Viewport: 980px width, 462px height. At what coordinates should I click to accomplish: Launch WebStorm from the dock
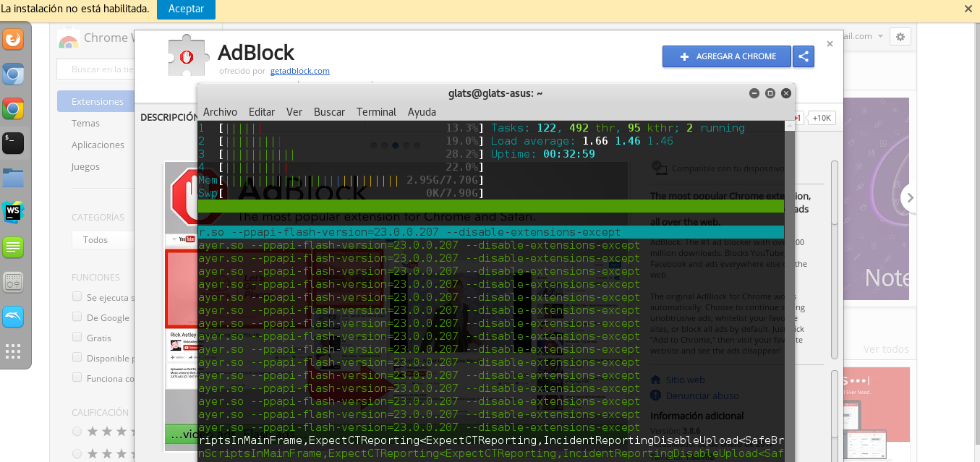click(x=13, y=212)
